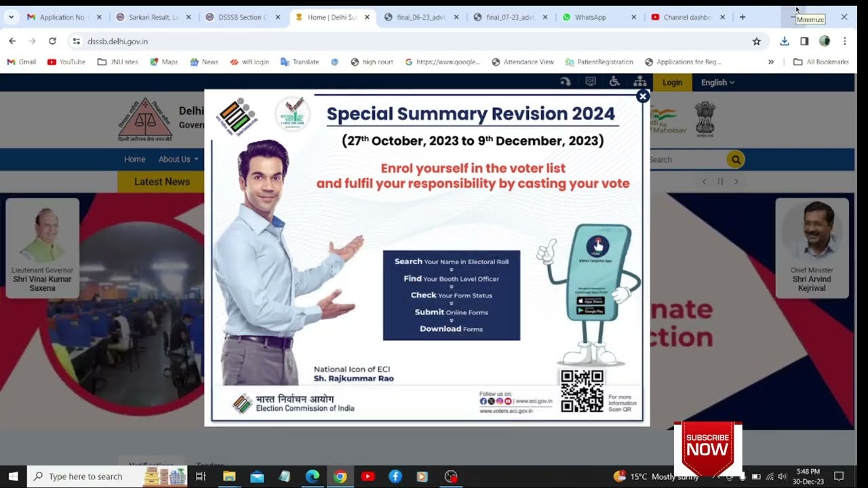Viewport: 868px width, 488px height.
Task: Go to previous news item arrow
Action: coord(704,182)
